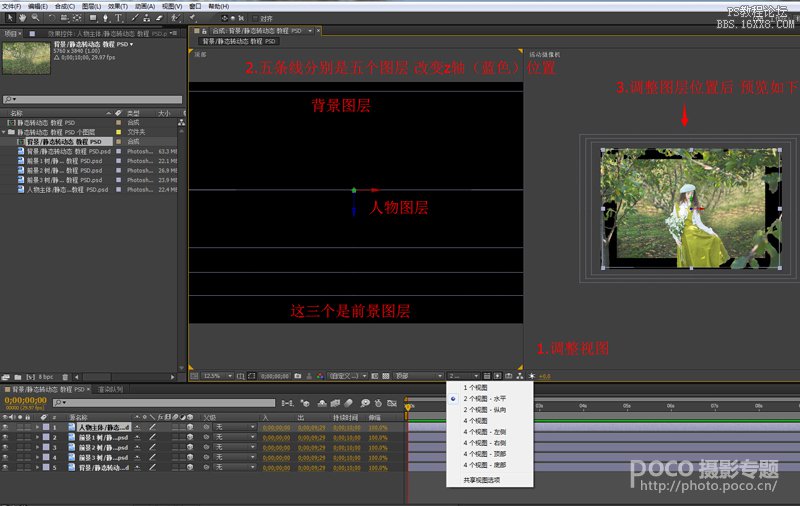Select the arrow Selection tool
This screenshot has height=506, width=800.
[10, 18]
